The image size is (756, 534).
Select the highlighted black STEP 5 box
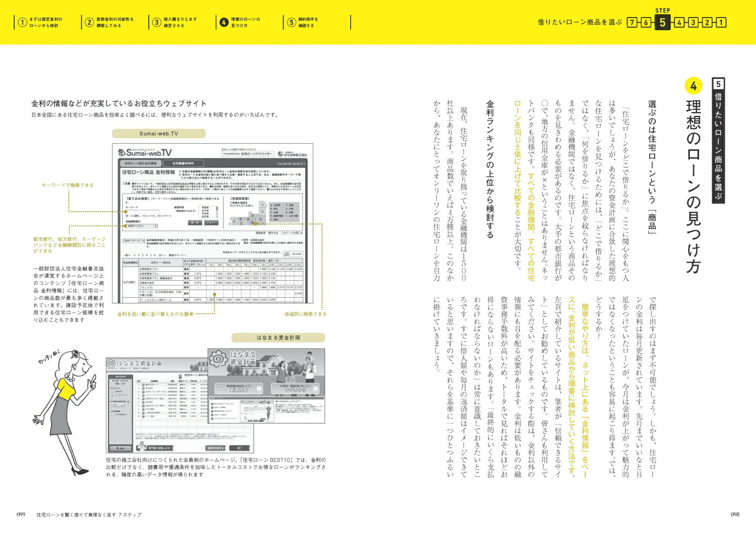pos(662,22)
